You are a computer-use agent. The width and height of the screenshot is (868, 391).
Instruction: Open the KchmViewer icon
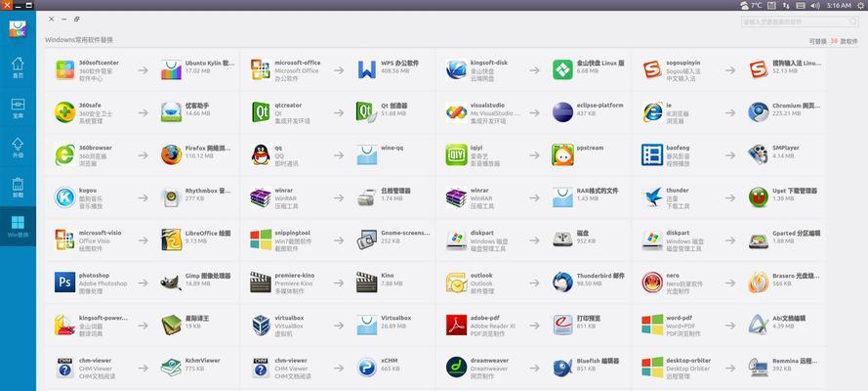pos(171,368)
